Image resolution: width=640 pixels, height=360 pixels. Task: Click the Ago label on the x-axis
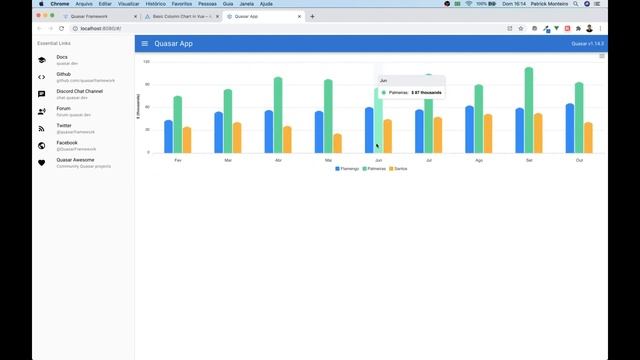(x=479, y=160)
